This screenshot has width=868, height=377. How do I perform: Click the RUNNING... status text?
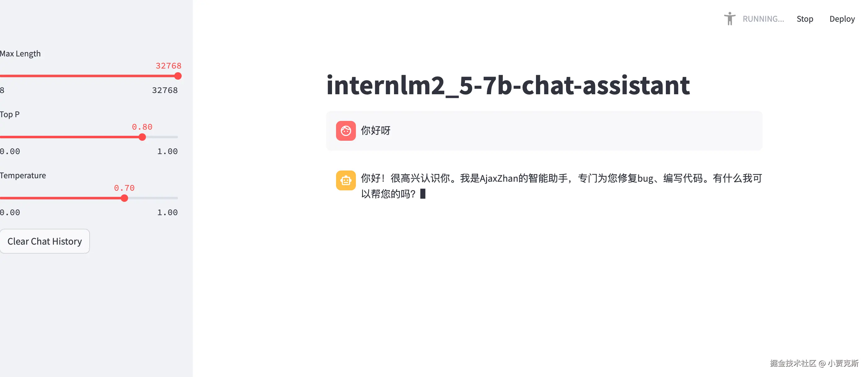point(763,19)
